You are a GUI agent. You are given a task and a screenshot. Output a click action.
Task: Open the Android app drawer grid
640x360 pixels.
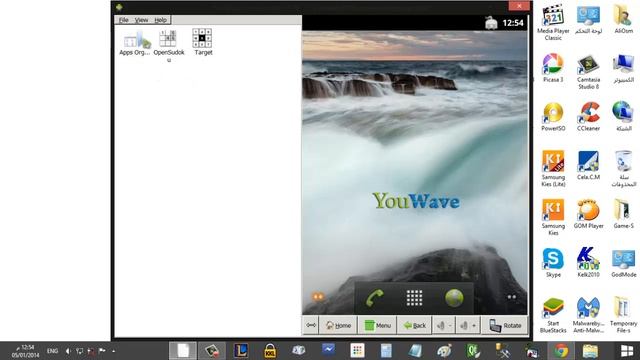tap(414, 298)
